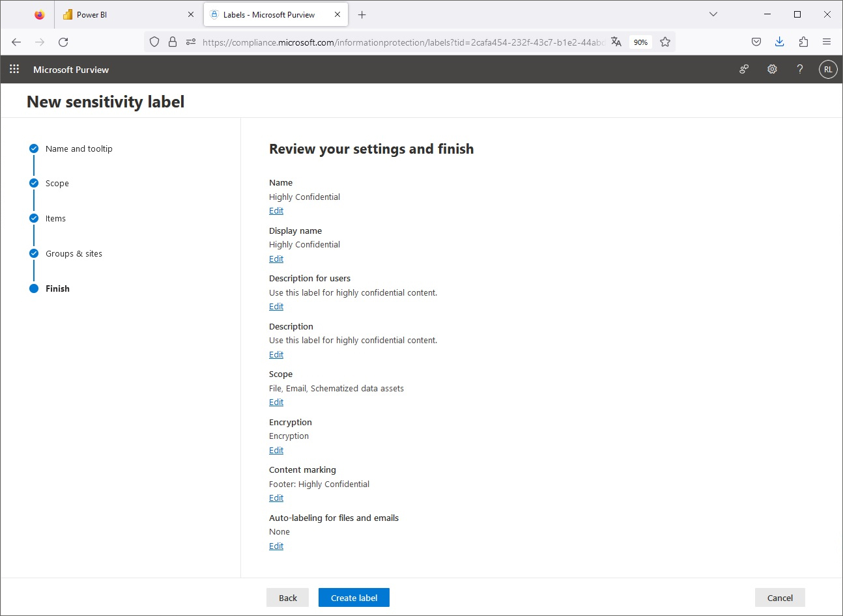843x616 pixels.
Task: Select the completed Scope wizard step
Action: [x=57, y=183]
